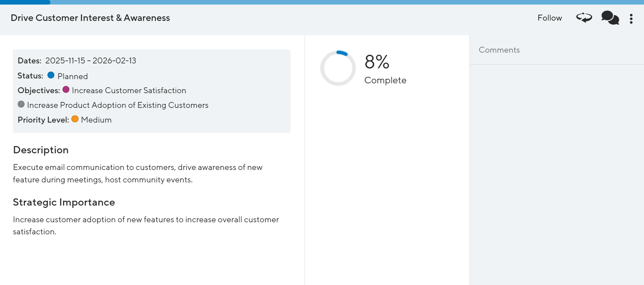Click the blue loading bar at top

[x=25, y=2]
